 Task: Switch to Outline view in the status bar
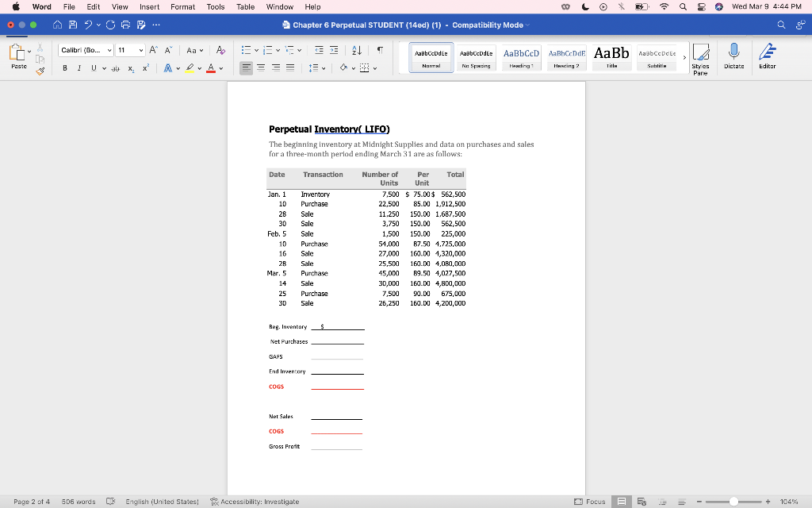point(662,502)
